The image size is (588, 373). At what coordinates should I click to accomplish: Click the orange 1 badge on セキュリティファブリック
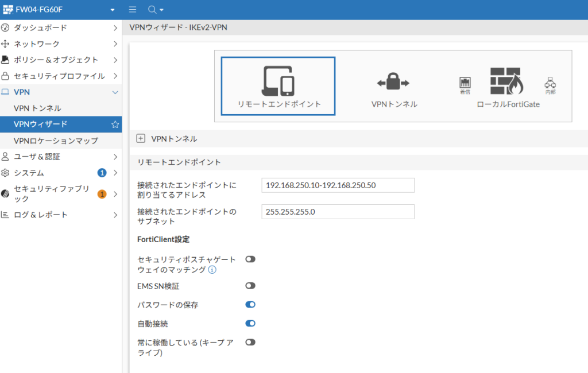pyautogui.click(x=102, y=194)
